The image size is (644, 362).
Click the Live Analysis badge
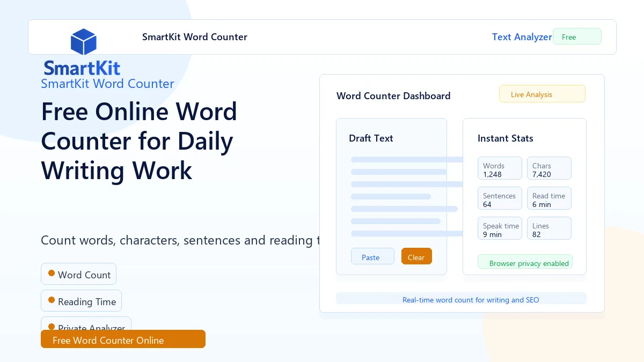click(x=542, y=94)
